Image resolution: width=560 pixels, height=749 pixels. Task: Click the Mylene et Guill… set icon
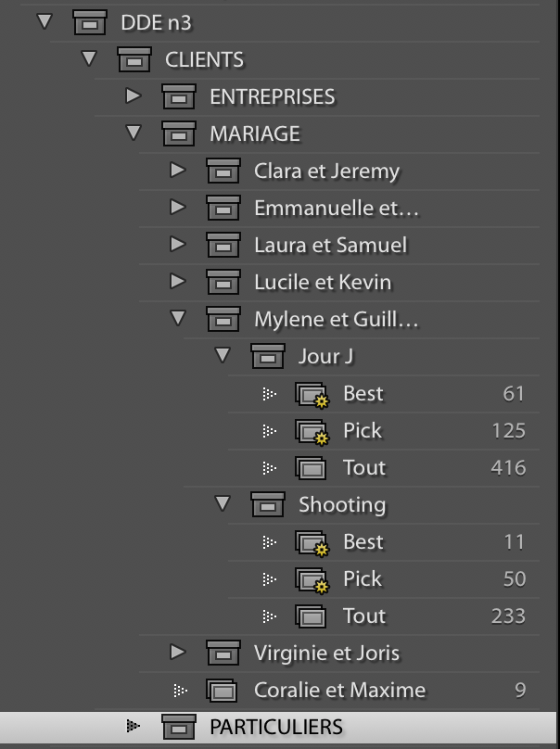coord(223,319)
